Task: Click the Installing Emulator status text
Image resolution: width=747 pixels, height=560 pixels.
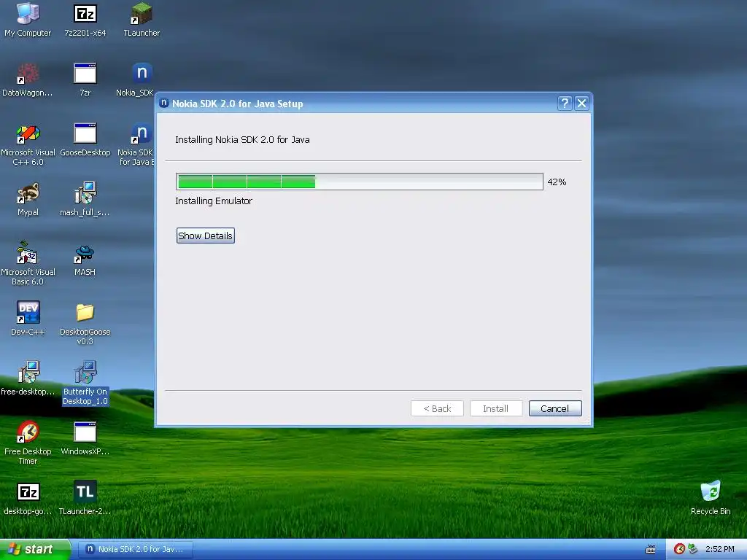Action: tap(214, 201)
